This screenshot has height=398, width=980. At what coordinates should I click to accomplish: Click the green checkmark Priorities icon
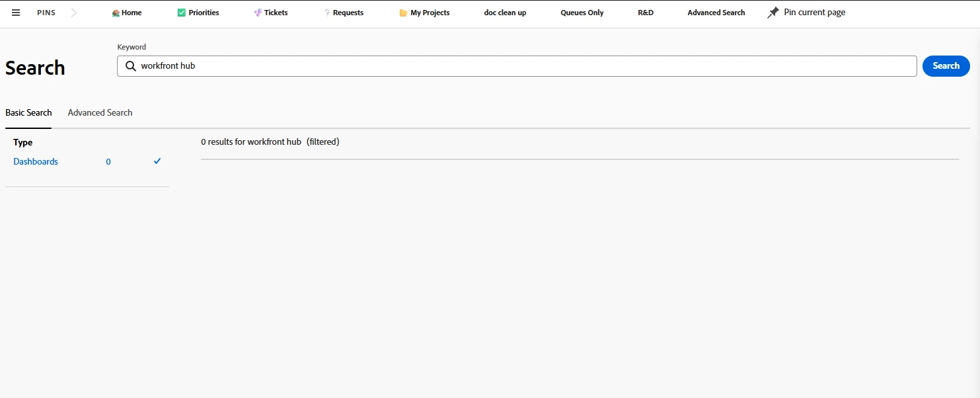coord(182,13)
